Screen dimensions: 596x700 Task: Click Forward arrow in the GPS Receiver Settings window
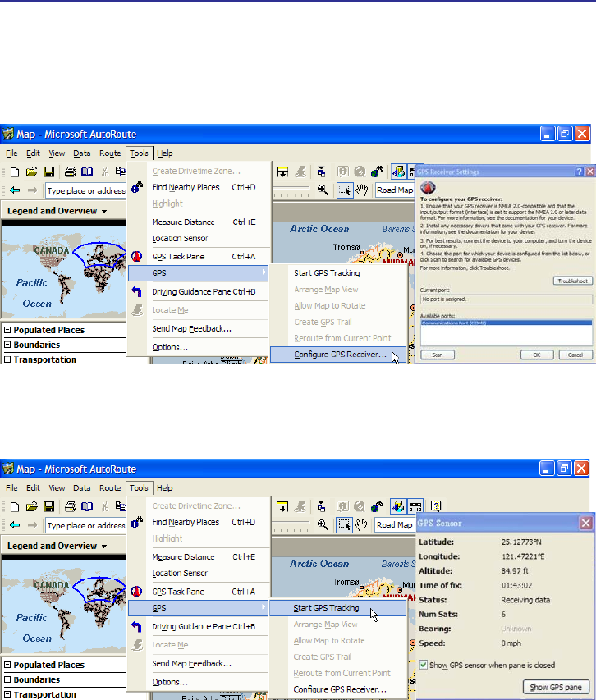pos(32,190)
